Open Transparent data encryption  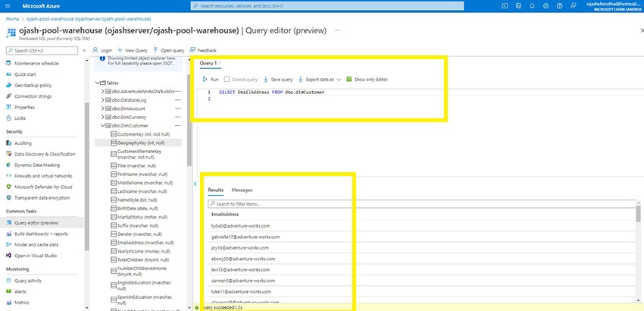click(x=42, y=198)
